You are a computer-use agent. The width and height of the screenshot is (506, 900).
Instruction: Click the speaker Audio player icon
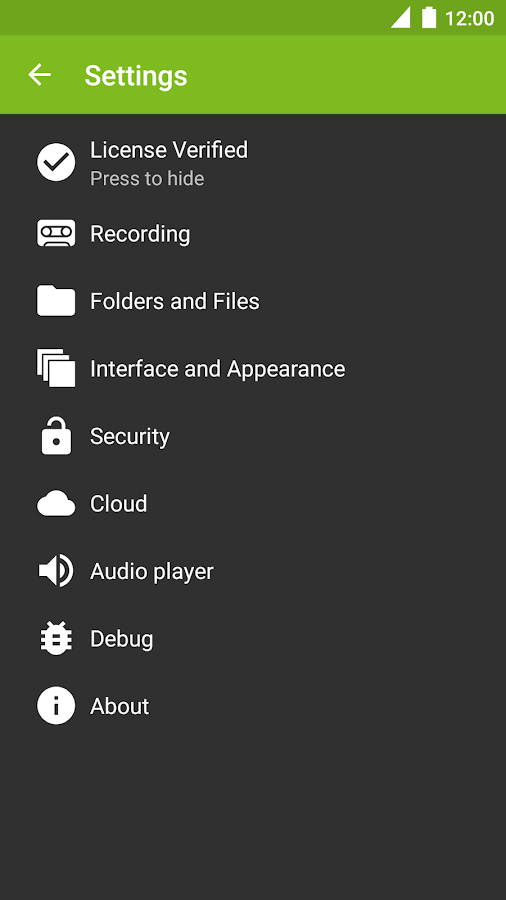coord(56,571)
